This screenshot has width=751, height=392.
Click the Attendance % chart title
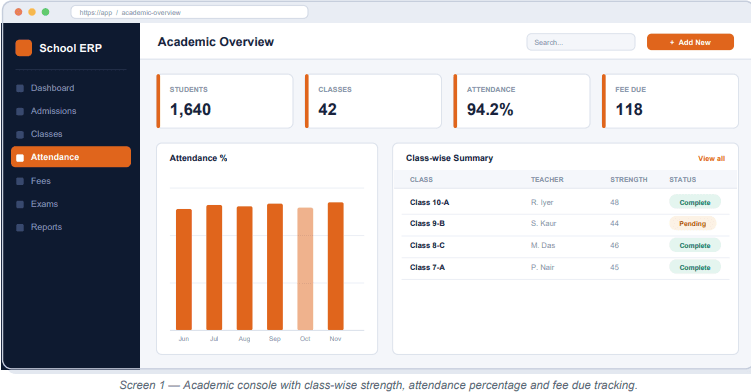point(198,158)
